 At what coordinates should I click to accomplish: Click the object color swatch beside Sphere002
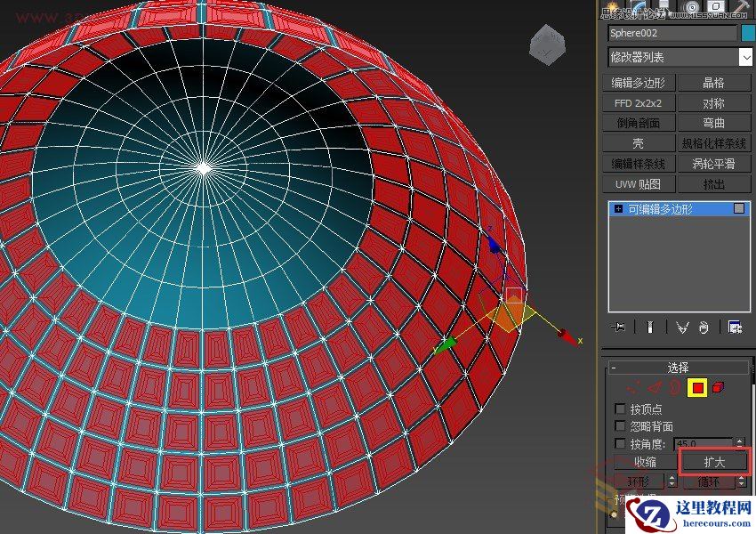tap(748, 33)
